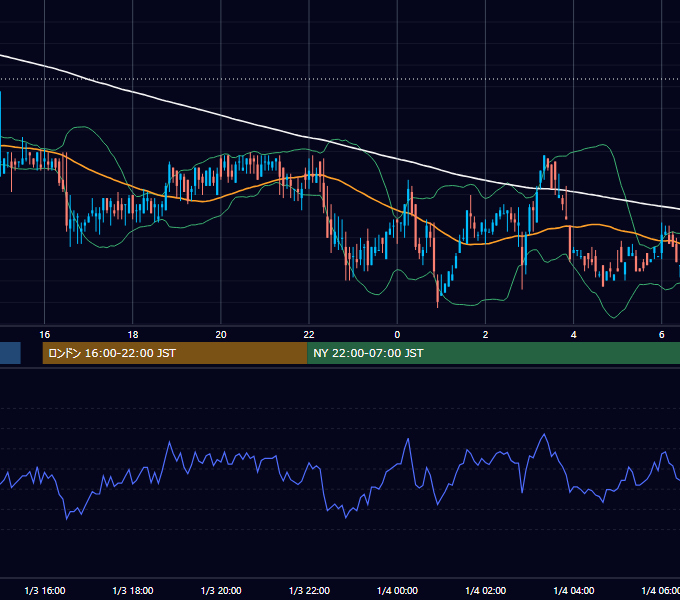This screenshot has width=680, height=600.
Task: Click hour label 4 on upper axis
Action: click(573, 335)
